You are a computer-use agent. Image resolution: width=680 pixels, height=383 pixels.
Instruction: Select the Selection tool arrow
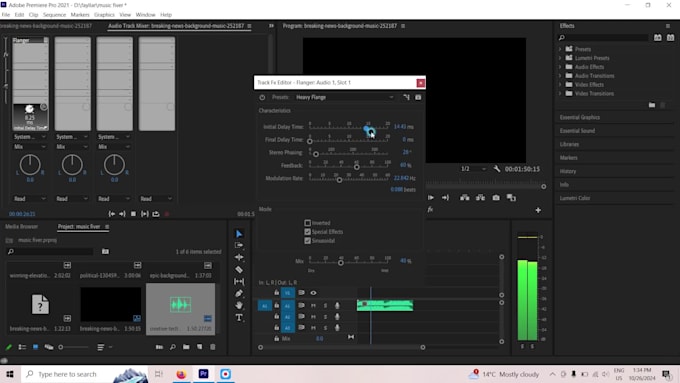(239, 234)
